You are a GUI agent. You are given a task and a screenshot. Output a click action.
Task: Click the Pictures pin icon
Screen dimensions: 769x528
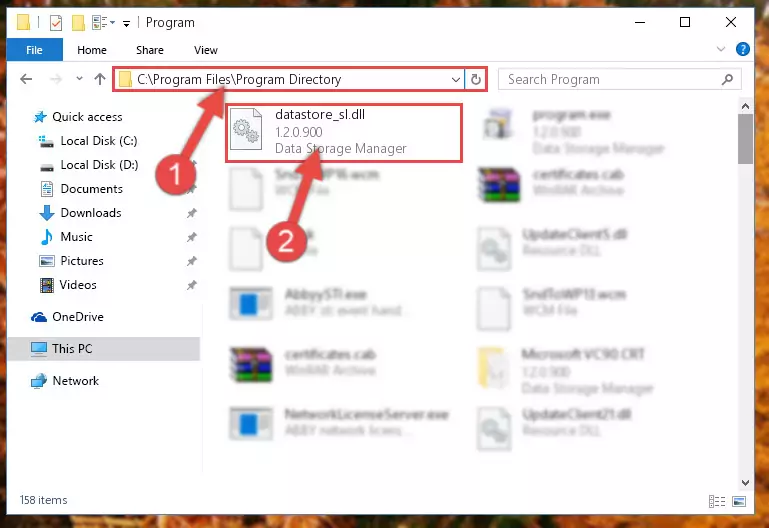(x=191, y=261)
